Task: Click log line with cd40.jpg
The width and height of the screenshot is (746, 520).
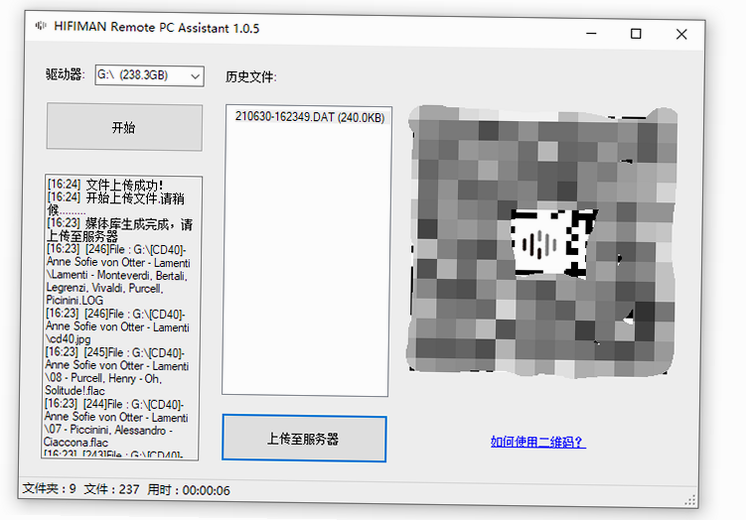Action: (118, 326)
